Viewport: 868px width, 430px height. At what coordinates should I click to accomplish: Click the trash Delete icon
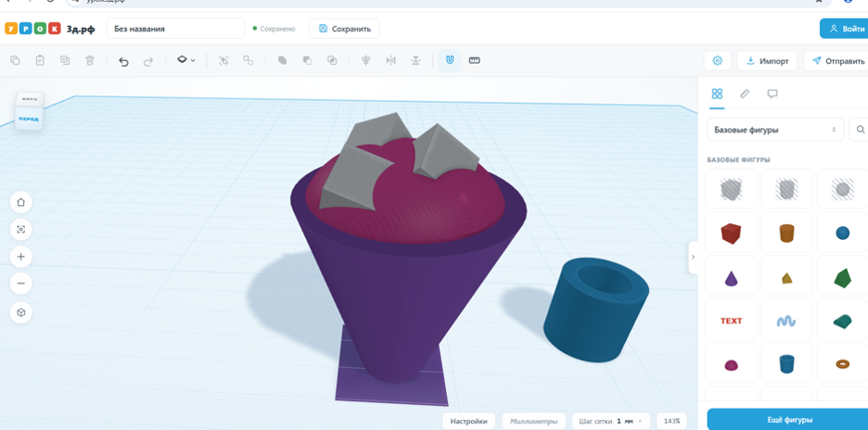pyautogui.click(x=90, y=60)
